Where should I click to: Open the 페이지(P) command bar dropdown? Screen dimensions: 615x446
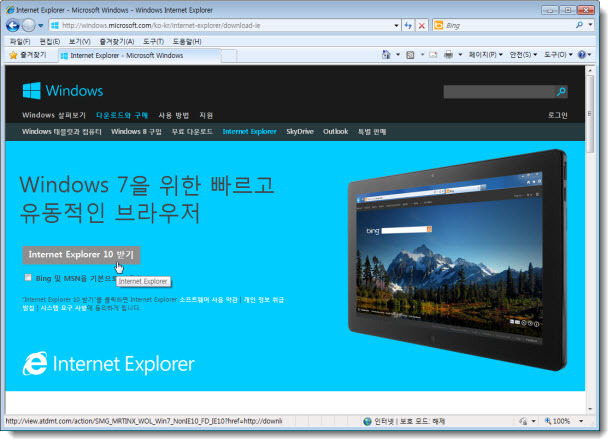[486, 55]
